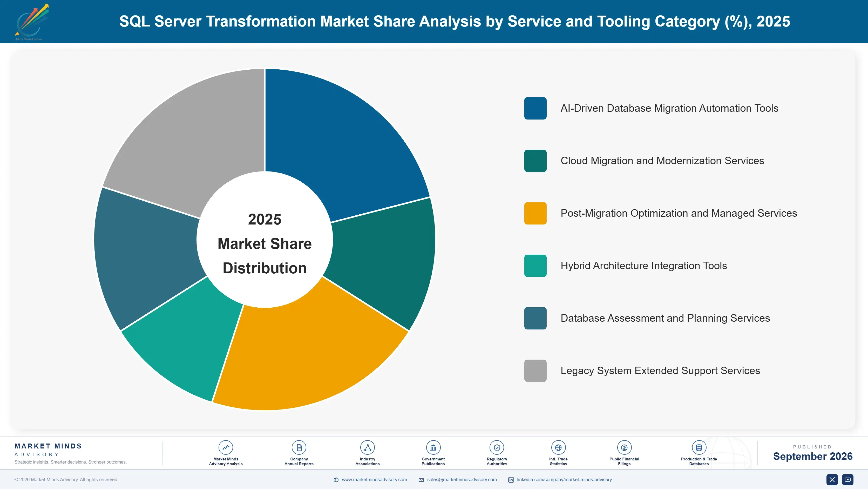The image size is (868, 489).
Task: Click the Cloud Migration dark green legend swatch
Action: (x=535, y=161)
